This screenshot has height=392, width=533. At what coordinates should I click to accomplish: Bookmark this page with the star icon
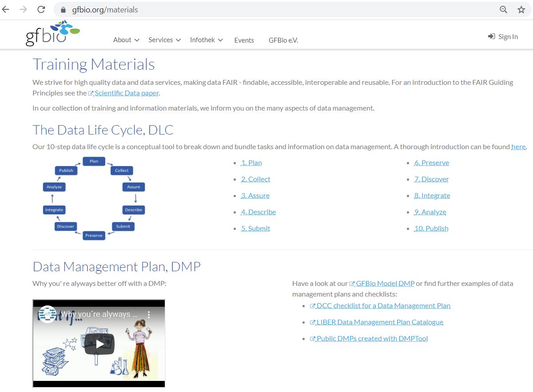tap(521, 9)
